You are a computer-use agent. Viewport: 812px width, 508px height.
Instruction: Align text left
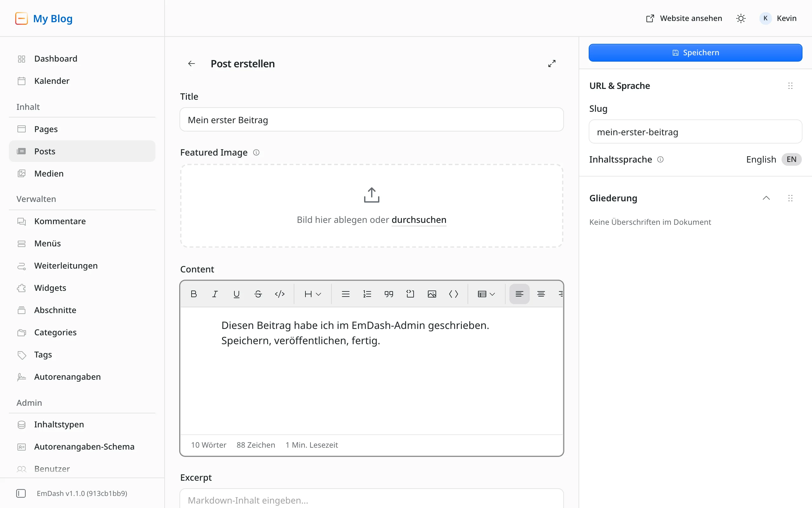click(x=520, y=294)
